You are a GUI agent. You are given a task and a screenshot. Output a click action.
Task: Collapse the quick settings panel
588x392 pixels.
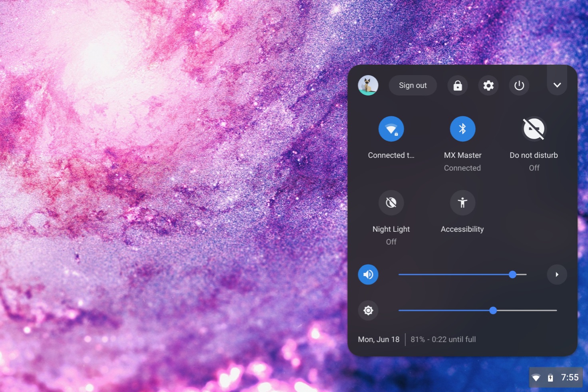click(556, 85)
